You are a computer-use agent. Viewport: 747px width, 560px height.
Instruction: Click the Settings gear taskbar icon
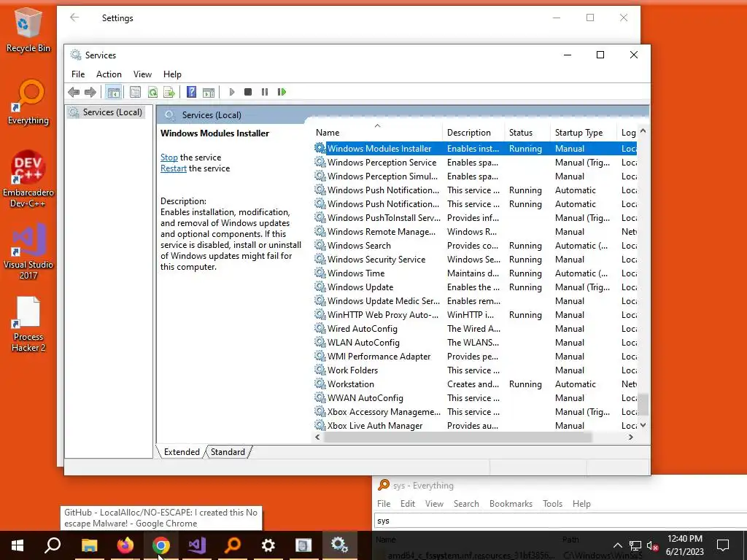[268, 545]
